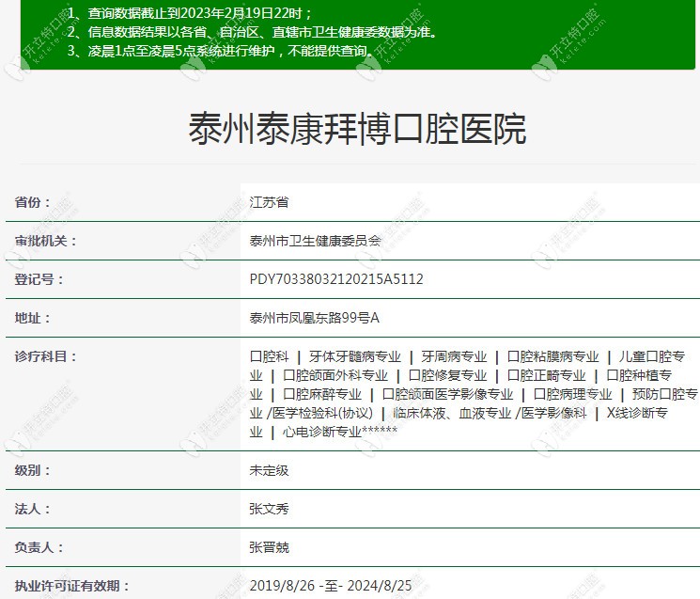The image size is (700, 599).
Task: Click notice line about 凌晨1点至凌晨5点 maintenance
Action: click(x=221, y=51)
